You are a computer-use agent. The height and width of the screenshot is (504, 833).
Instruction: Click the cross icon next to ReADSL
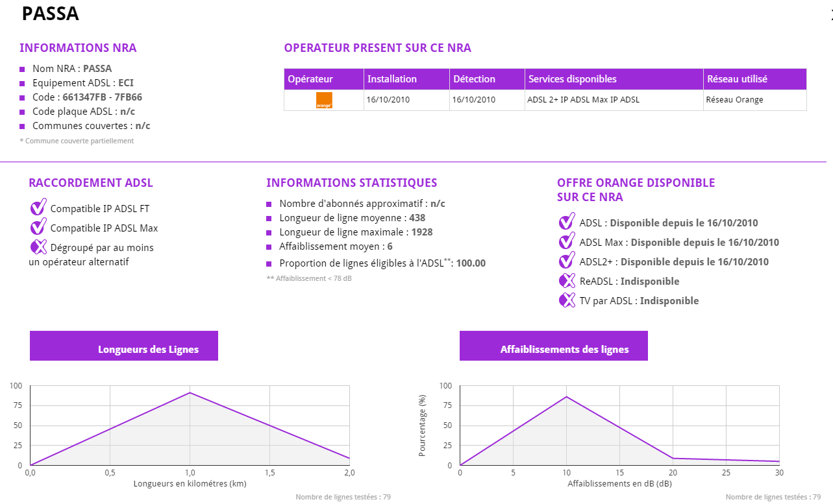coord(567,281)
